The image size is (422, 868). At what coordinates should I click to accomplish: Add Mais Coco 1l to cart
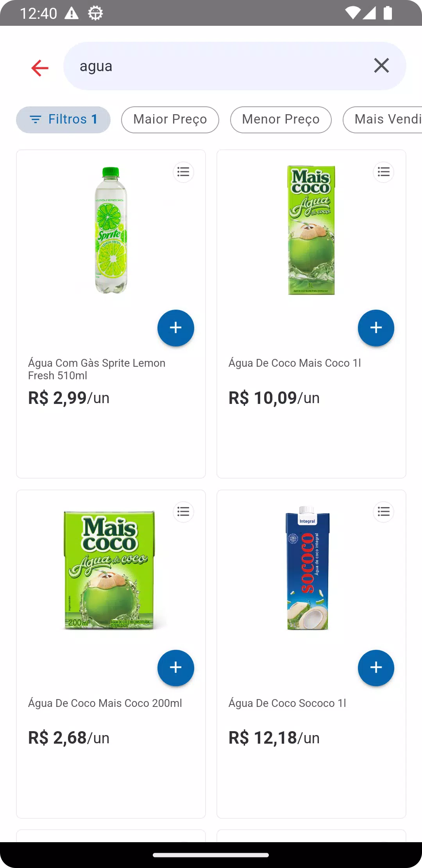click(x=376, y=328)
